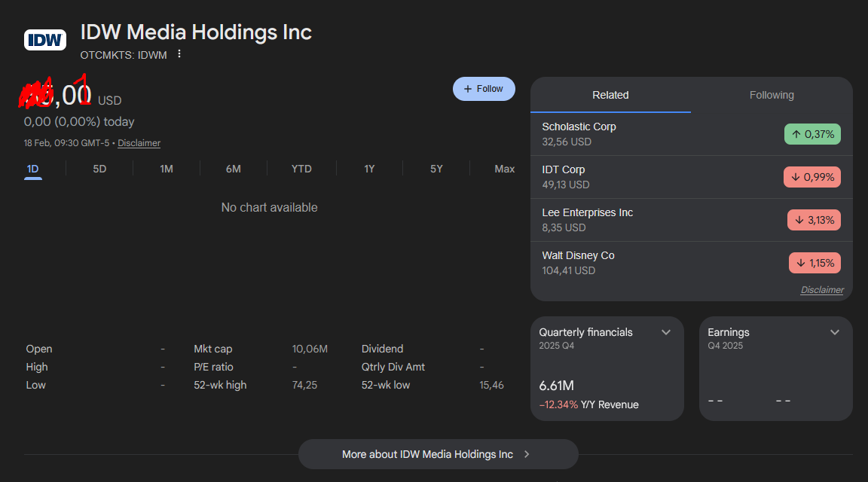
Task: Click Lee Enterprises' 3,13% down badge
Action: (x=814, y=220)
